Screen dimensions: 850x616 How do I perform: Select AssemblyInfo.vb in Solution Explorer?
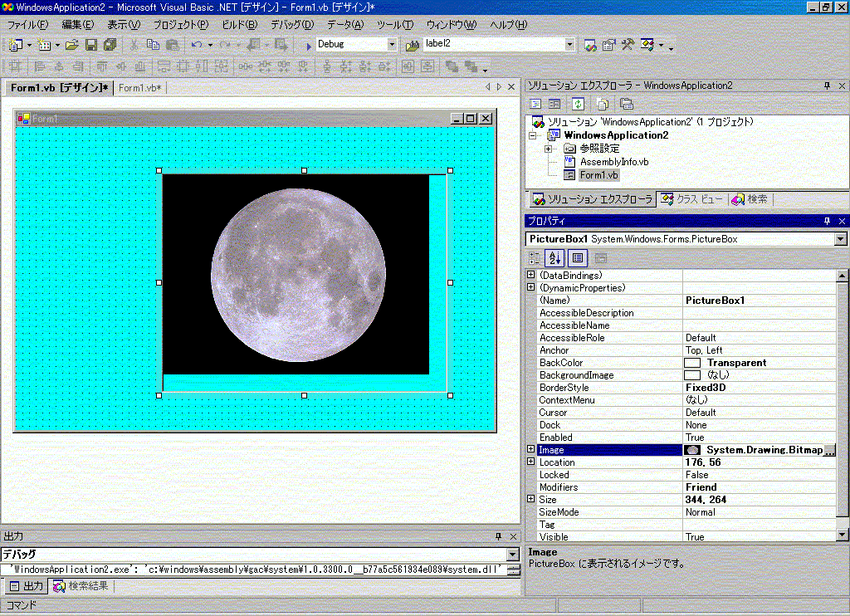click(614, 162)
